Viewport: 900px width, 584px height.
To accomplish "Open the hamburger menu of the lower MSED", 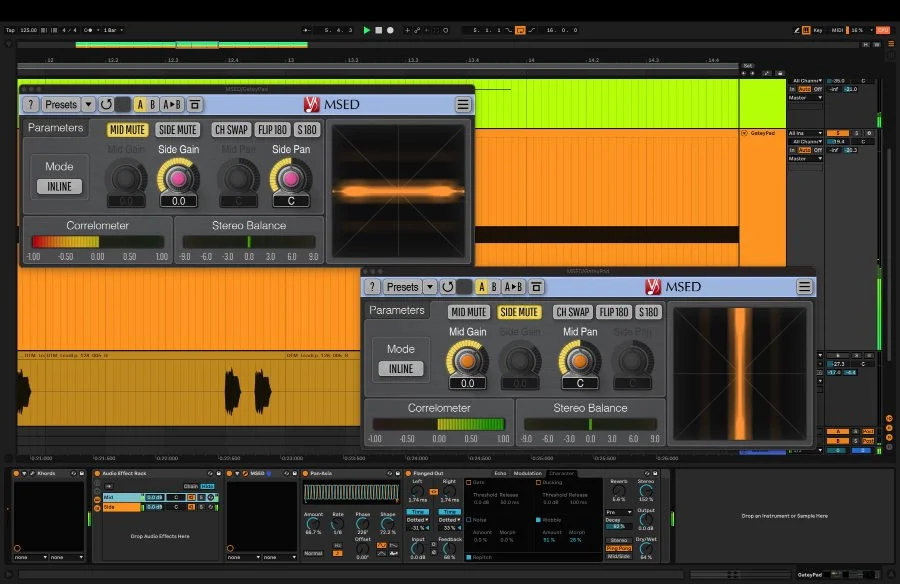I will tap(804, 287).
